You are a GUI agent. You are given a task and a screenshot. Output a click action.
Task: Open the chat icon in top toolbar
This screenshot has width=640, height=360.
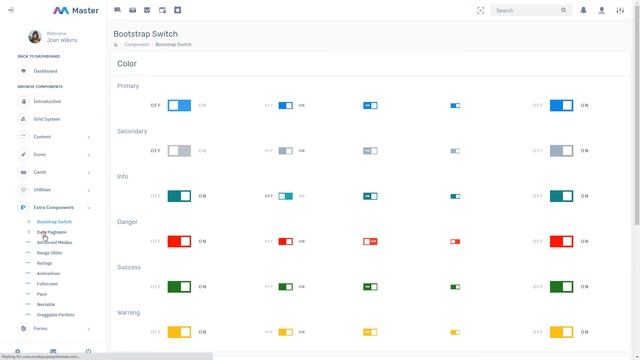point(118,10)
